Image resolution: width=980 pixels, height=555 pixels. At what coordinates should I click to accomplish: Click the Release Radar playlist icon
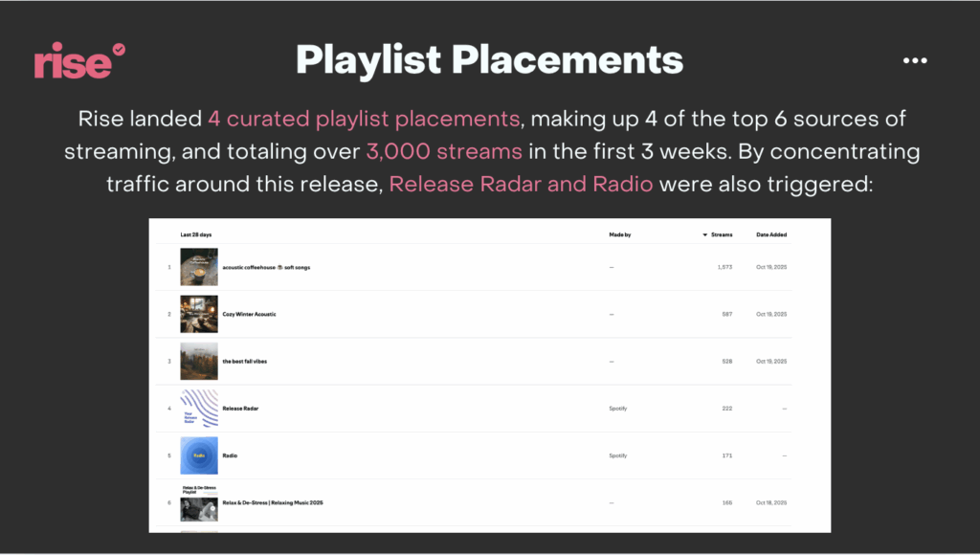[x=199, y=409]
